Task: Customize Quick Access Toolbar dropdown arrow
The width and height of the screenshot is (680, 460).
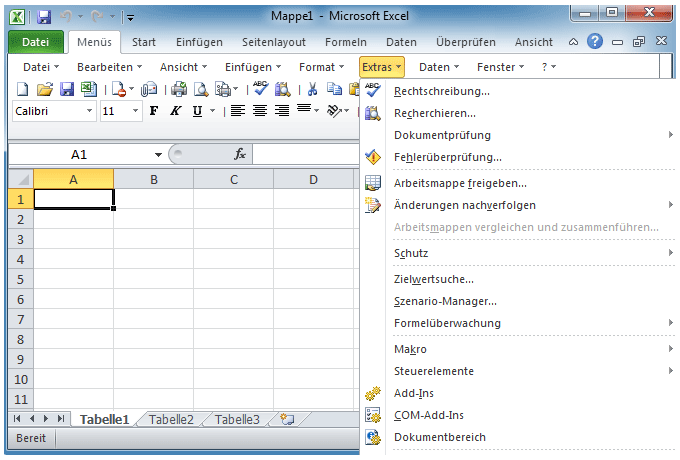Action: pyautogui.click(x=130, y=18)
